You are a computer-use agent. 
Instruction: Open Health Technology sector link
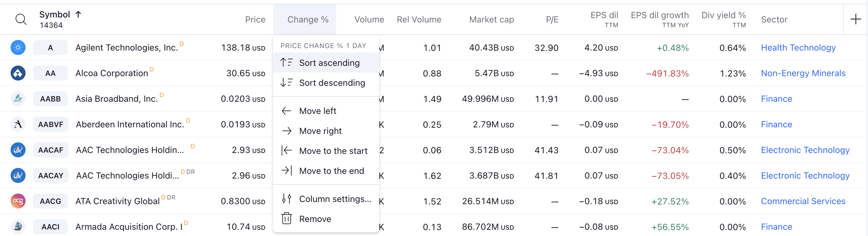[798, 47]
